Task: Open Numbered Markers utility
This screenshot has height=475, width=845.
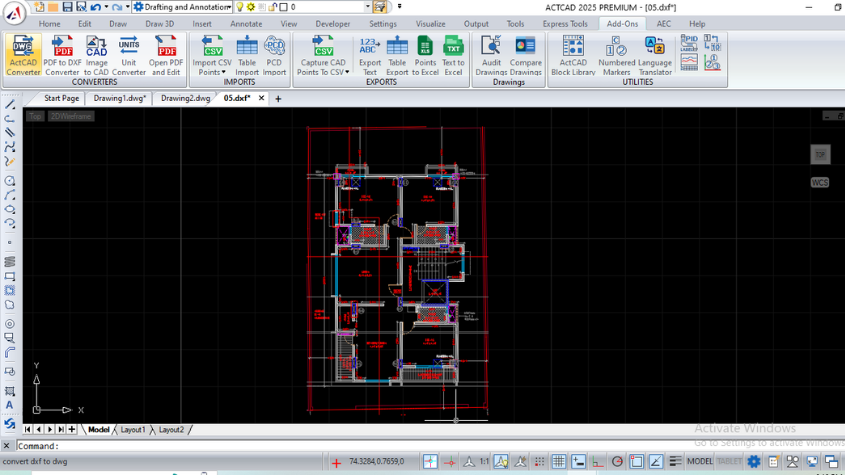Action: [x=617, y=56]
